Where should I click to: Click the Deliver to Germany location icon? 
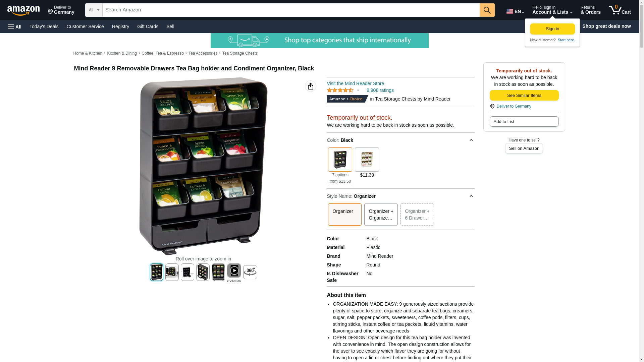(492, 106)
